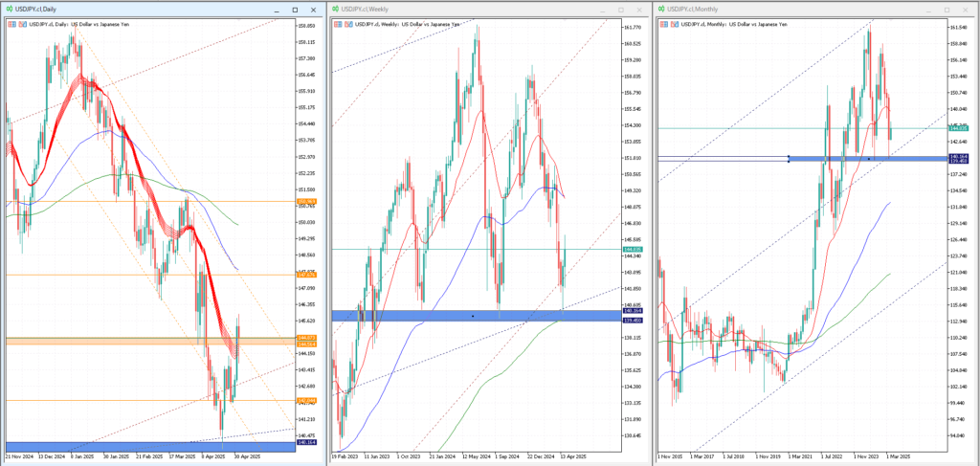Viewport: 980px width, 466px height.
Task: Maximize the USDJPY.cl,Weekly chart window
Action: pyautogui.click(x=620, y=10)
